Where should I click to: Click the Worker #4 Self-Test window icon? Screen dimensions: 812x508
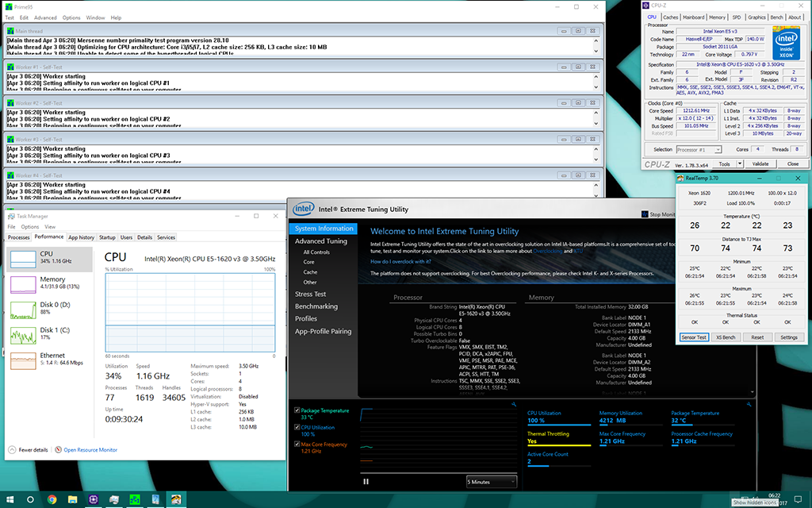[x=10, y=175]
